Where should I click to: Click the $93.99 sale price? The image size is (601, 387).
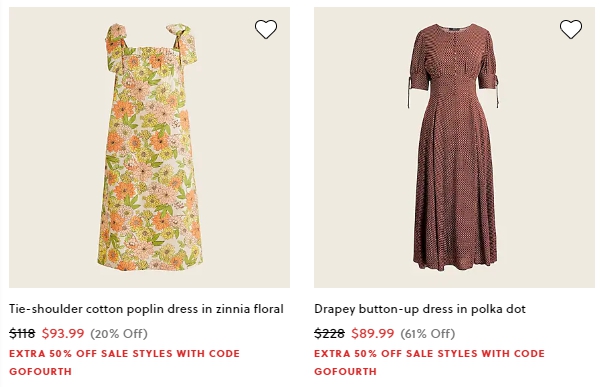(x=63, y=333)
